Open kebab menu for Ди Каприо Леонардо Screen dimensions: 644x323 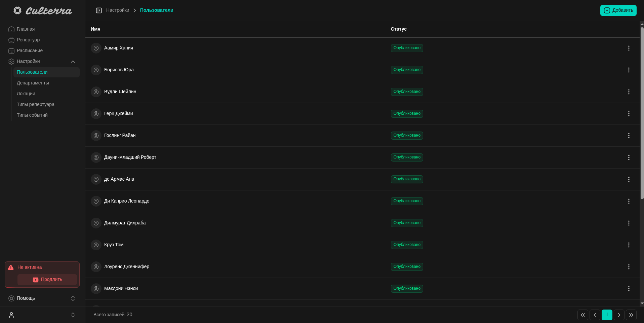click(629, 201)
